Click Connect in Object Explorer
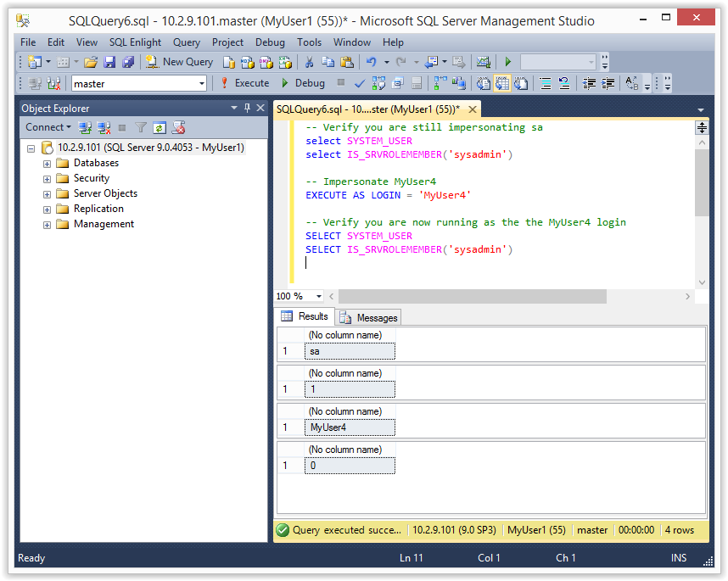The width and height of the screenshot is (728, 581). 48,127
